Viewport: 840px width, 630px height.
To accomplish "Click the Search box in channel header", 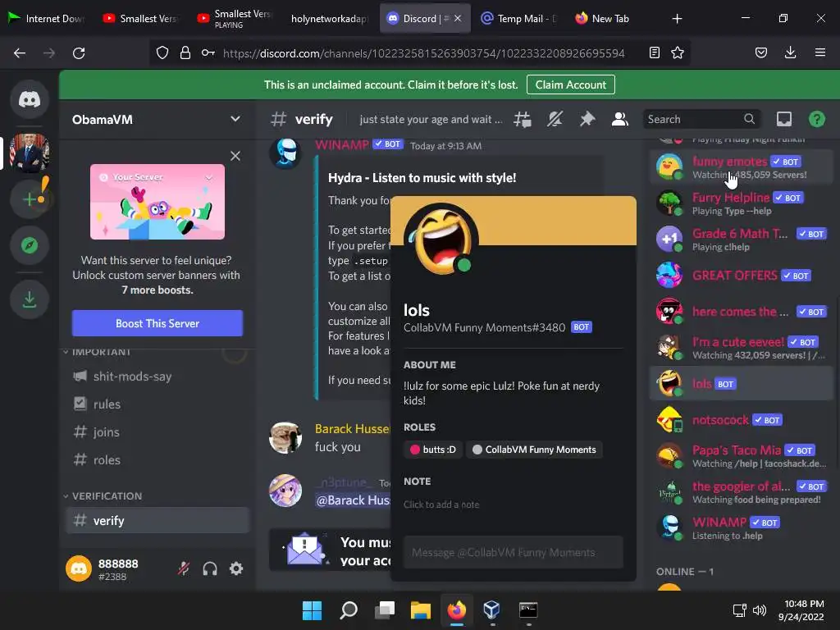I will [701, 119].
